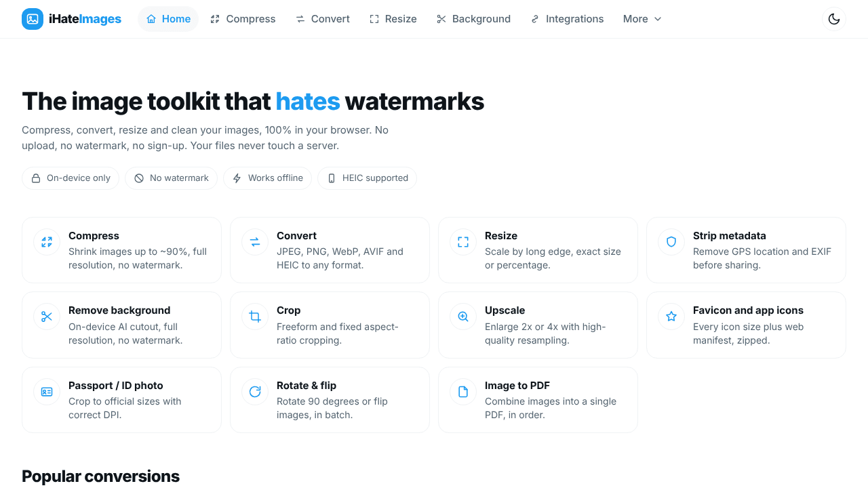The image size is (868, 488).
Task: Click the Passport / ID photo card icon
Action: tap(47, 392)
